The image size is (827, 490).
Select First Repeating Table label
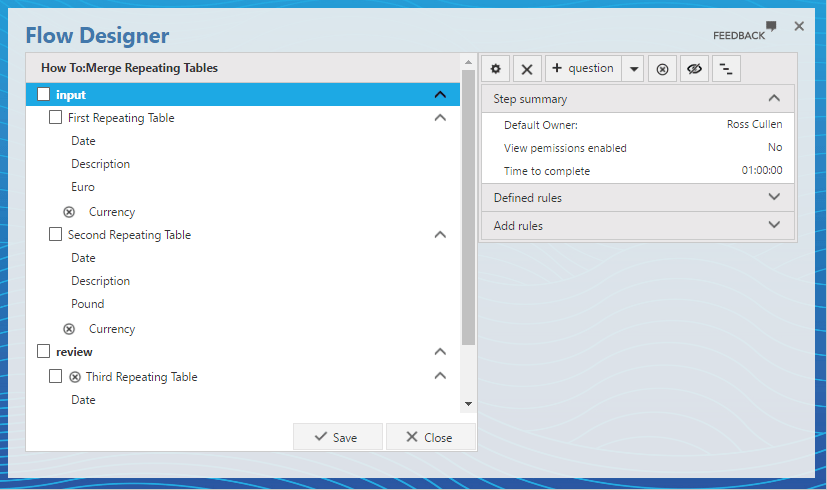coord(121,118)
